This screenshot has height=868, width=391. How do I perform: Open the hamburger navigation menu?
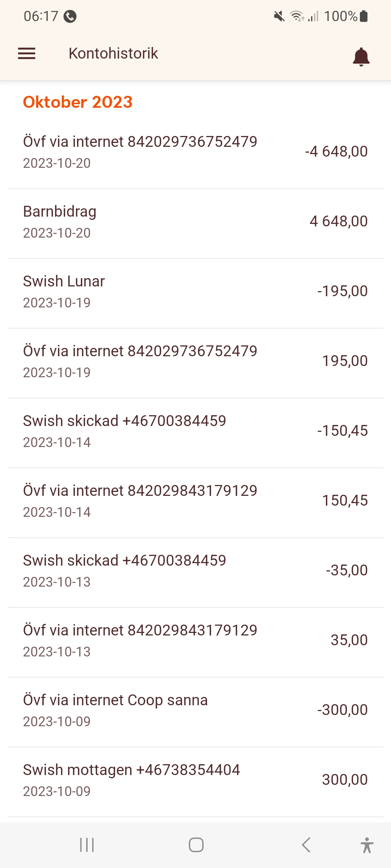pyautogui.click(x=27, y=54)
